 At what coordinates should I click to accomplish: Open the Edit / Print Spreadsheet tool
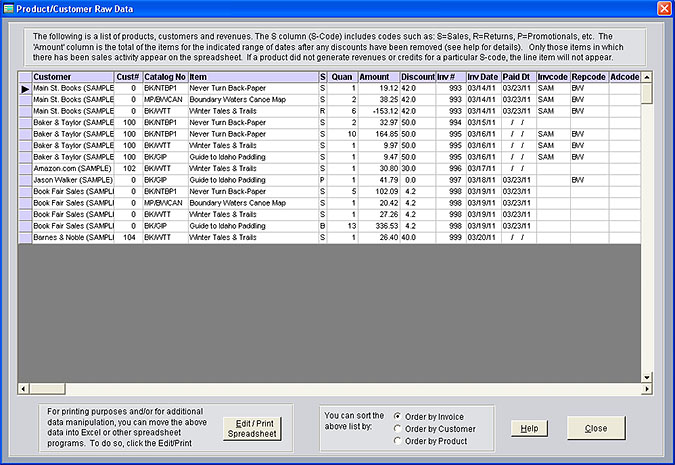(254, 428)
